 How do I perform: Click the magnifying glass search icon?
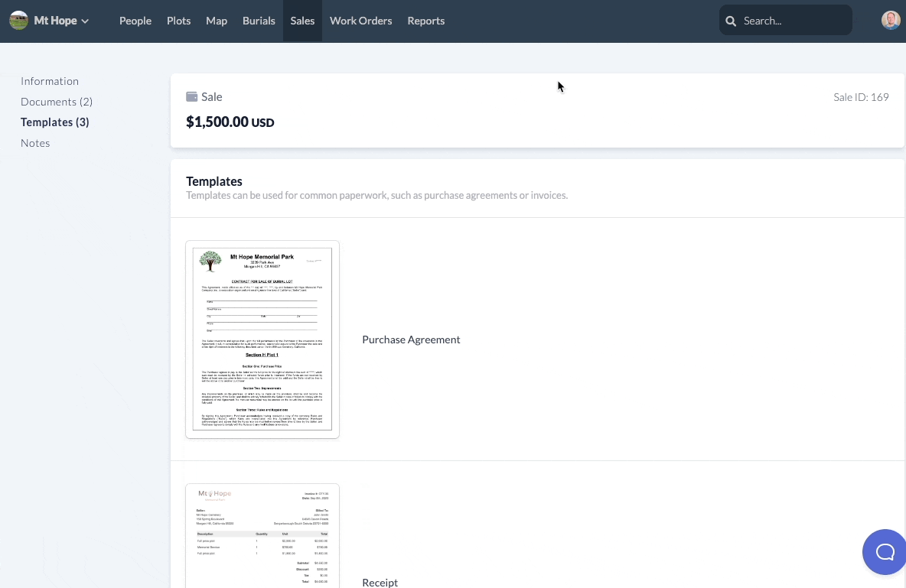point(731,21)
